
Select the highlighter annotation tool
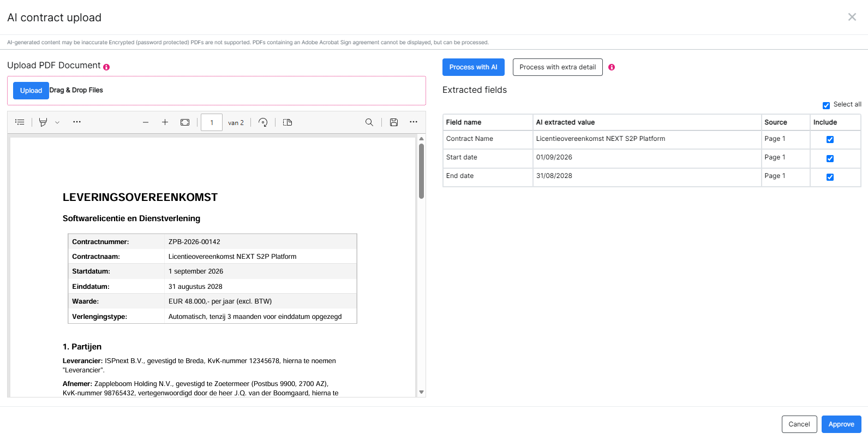[x=43, y=122]
